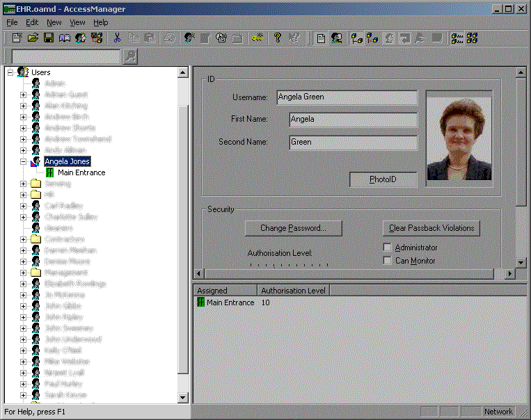Image resolution: width=531 pixels, height=420 pixels.
Task: Click the open book toolbar icon
Action: pos(65,38)
